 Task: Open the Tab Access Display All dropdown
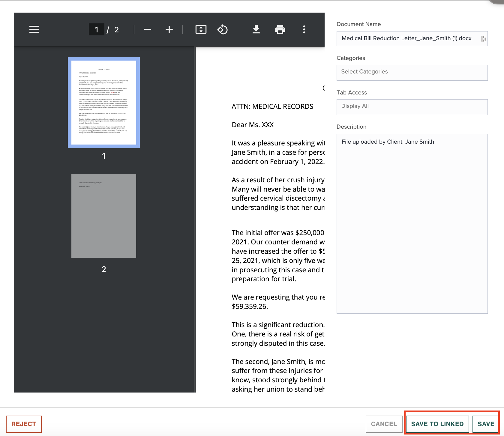412,107
